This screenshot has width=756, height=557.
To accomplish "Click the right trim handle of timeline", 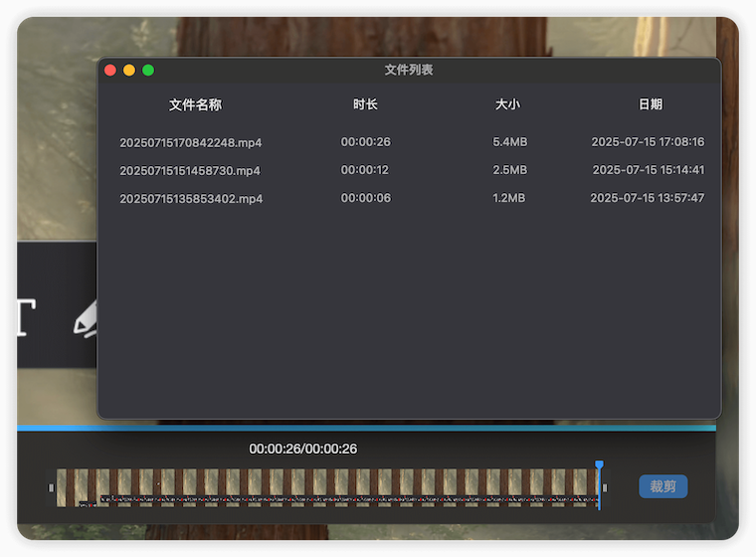I will [605, 487].
